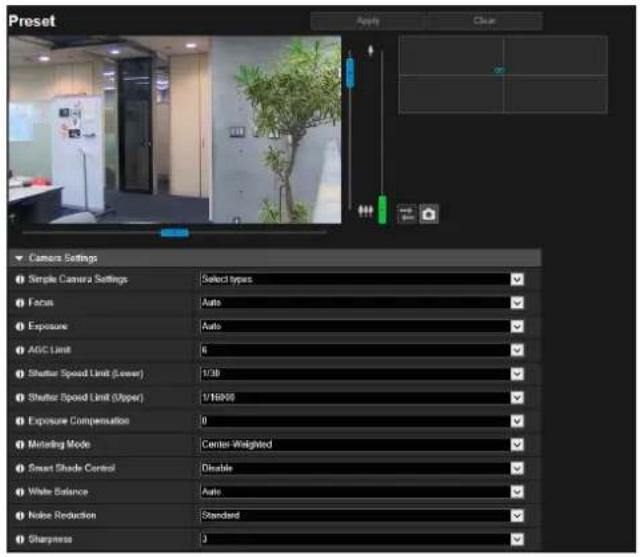The height and width of the screenshot is (557, 640).
Task: Click the info icon next to Smart Shade Control
Action: pyautogui.click(x=20, y=468)
